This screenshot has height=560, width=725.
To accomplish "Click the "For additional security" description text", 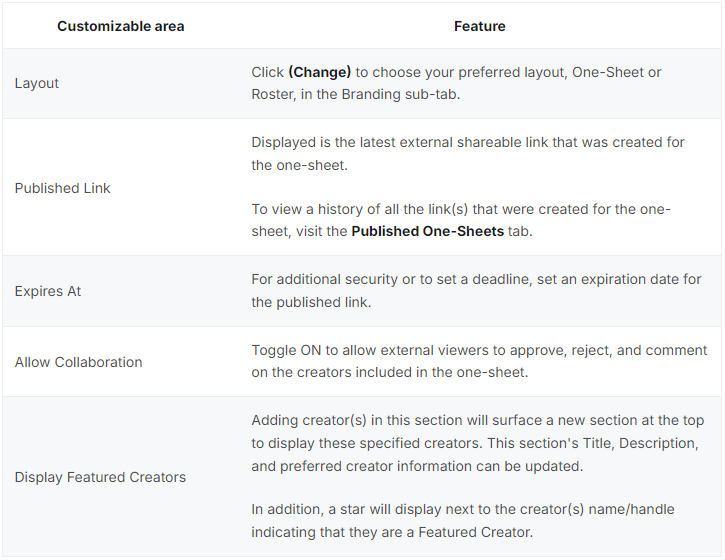I will tap(476, 290).
